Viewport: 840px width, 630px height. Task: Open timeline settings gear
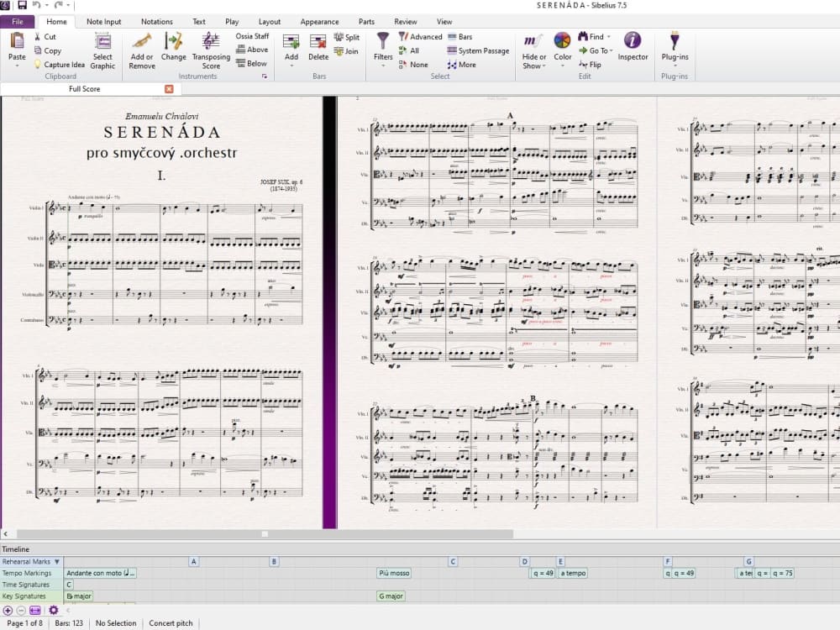54,610
